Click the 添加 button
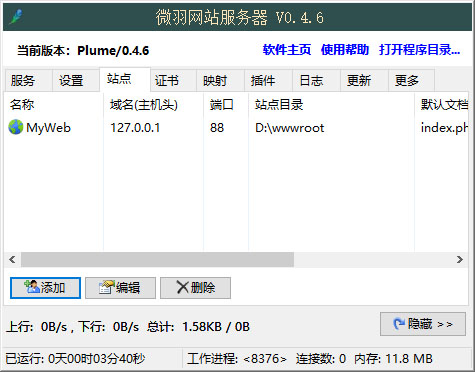The height and width of the screenshot is (372, 475). coord(45,288)
